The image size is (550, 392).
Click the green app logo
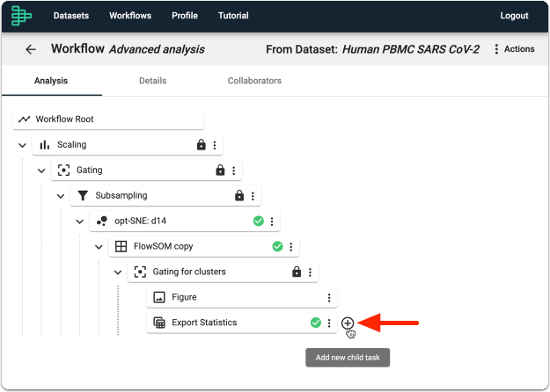[21, 16]
